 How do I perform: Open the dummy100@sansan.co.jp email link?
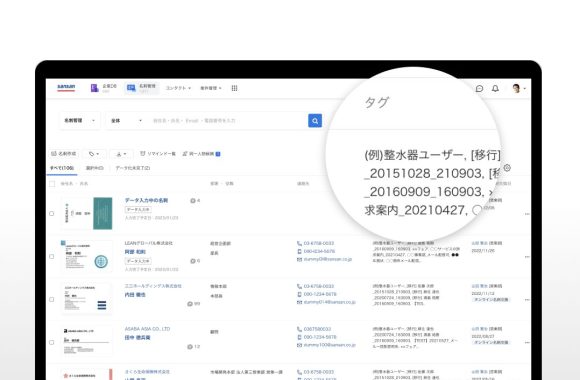pos(329,345)
